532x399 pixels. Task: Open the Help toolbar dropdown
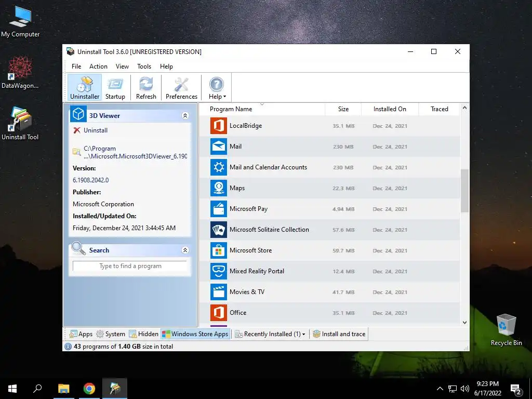[x=217, y=87]
